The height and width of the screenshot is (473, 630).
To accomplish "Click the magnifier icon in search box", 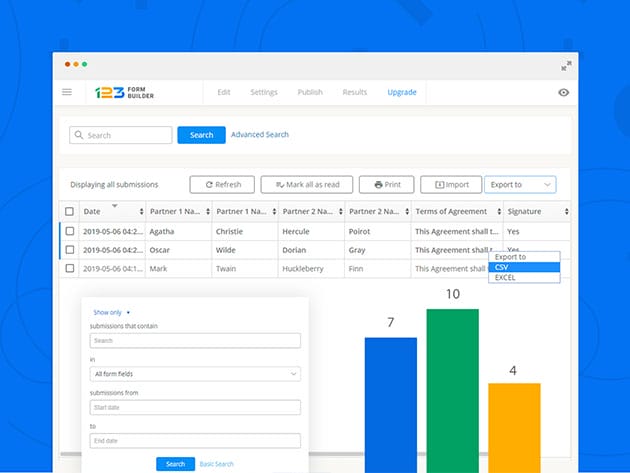I will [x=78, y=135].
